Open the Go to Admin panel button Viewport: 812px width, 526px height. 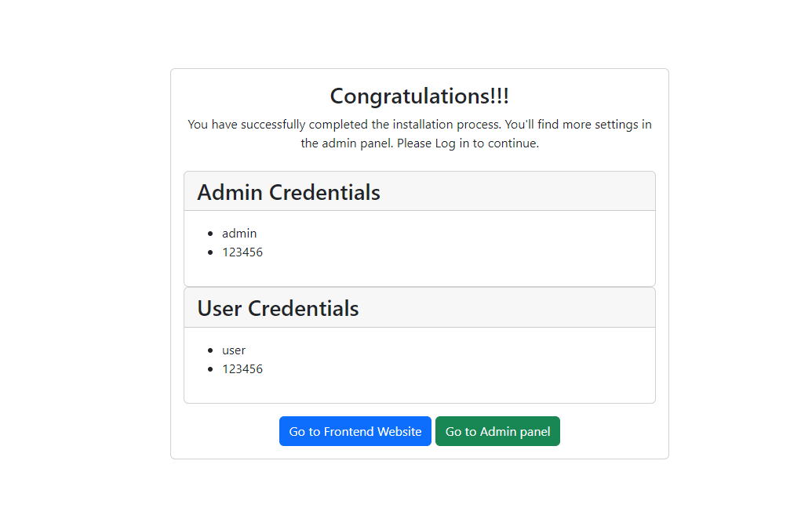497,431
